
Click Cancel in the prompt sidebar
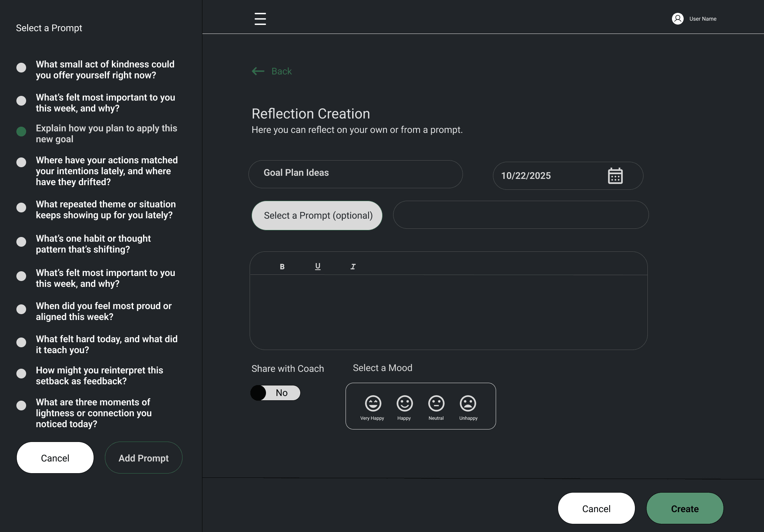coord(55,458)
